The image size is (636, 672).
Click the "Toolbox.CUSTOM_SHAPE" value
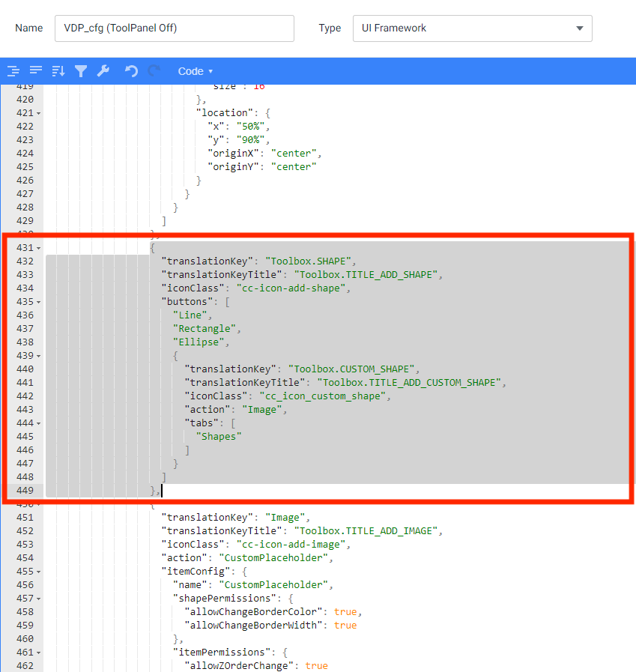pos(351,369)
